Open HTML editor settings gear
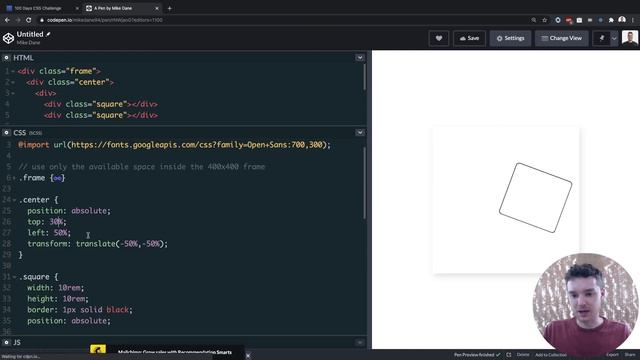The width and height of the screenshot is (640, 360). [x=7, y=58]
